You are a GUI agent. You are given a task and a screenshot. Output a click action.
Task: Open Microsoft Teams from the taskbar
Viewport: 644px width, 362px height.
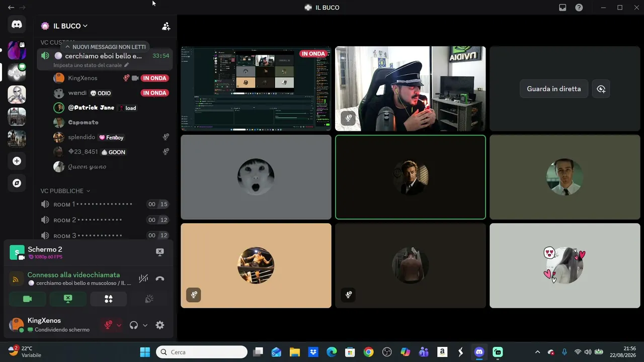[x=424, y=352]
